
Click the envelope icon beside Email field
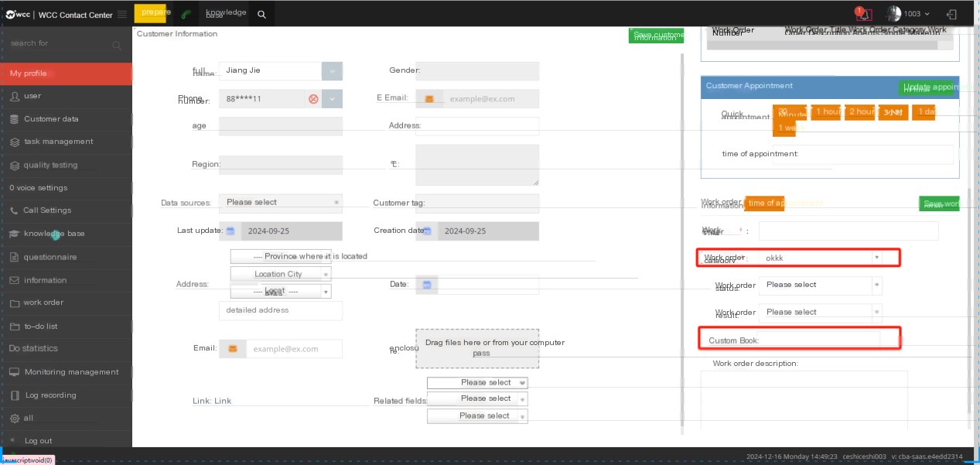(x=232, y=349)
